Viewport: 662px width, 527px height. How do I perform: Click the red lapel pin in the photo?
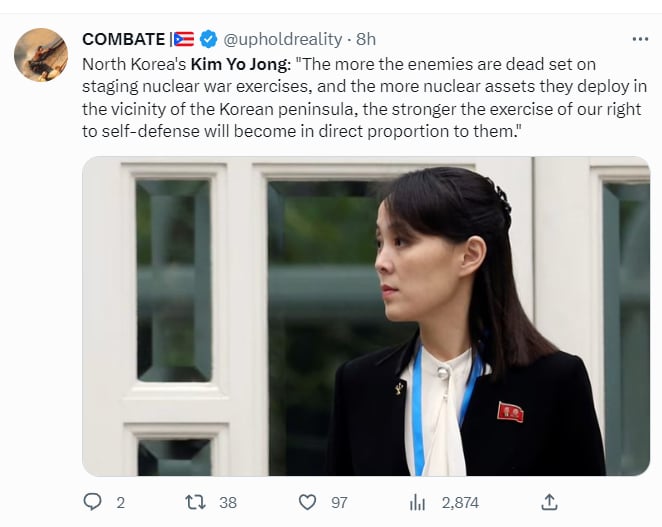[510, 412]
